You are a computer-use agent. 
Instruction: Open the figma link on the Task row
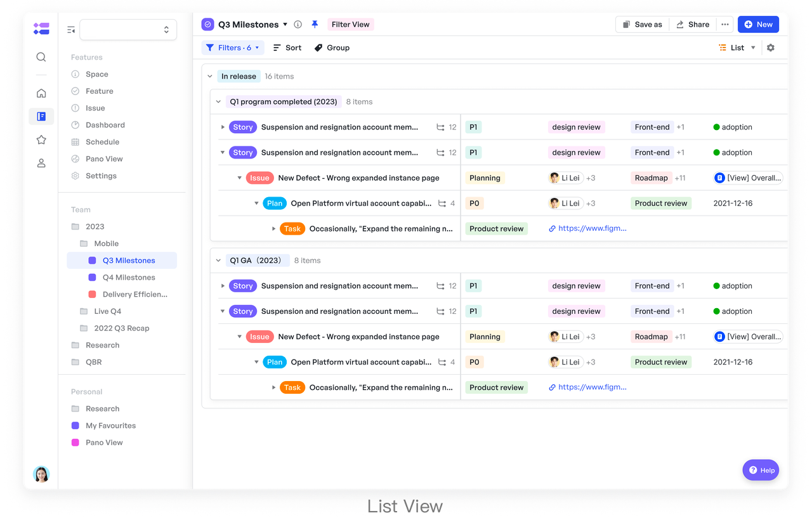tap(587, 228)
